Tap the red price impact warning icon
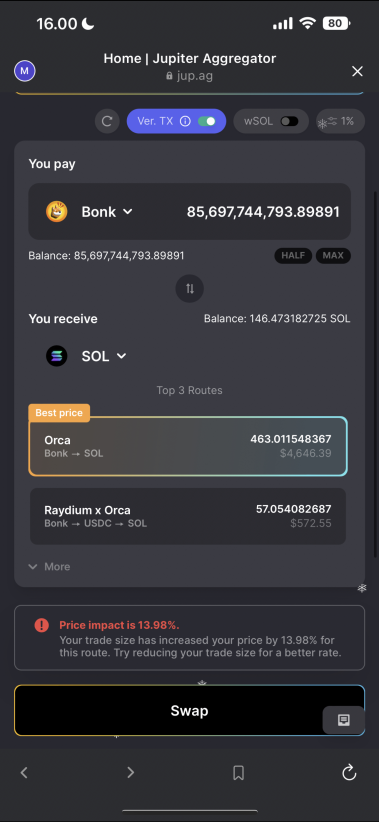The image size is (379, 822). [x=41, y=625]
